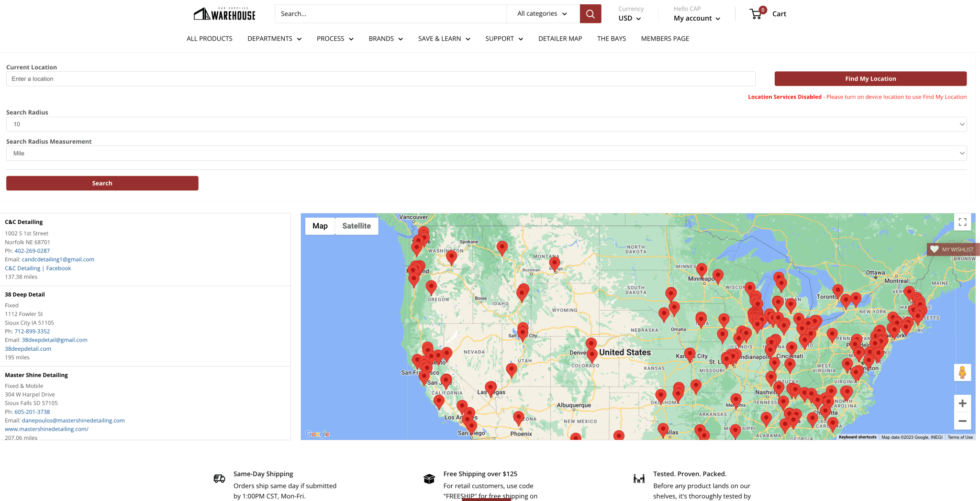Click the red Search button
Viewport: 980px width, 501px height.
tap(102, 183)
